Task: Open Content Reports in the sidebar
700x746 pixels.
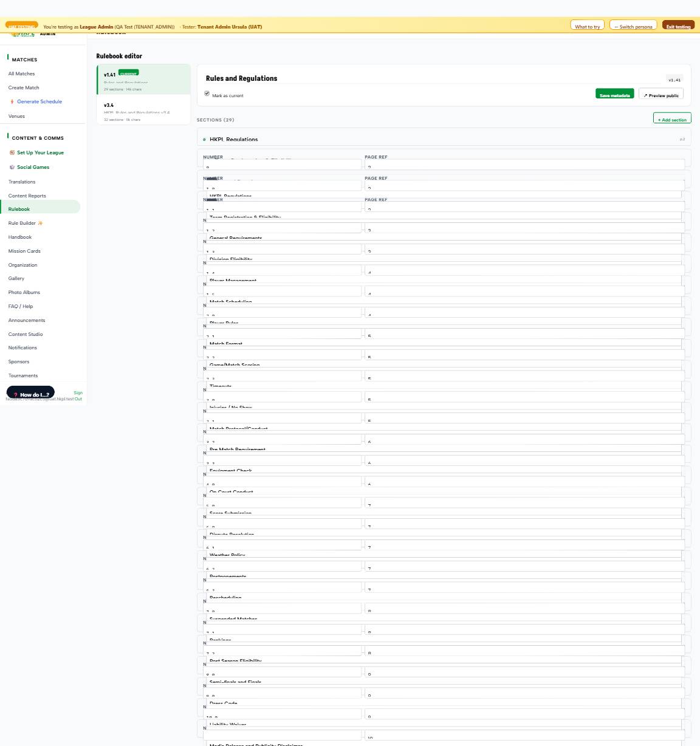Action: point(27,196)
